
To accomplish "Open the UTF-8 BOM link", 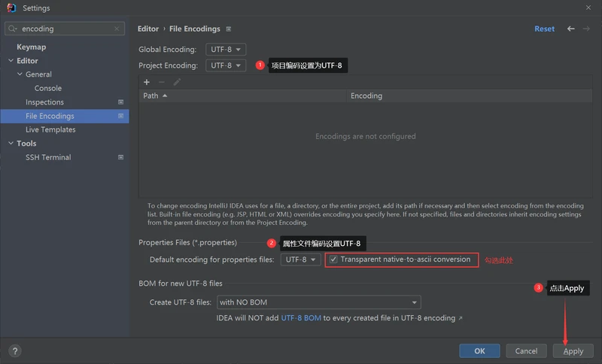I will point(301,318).
